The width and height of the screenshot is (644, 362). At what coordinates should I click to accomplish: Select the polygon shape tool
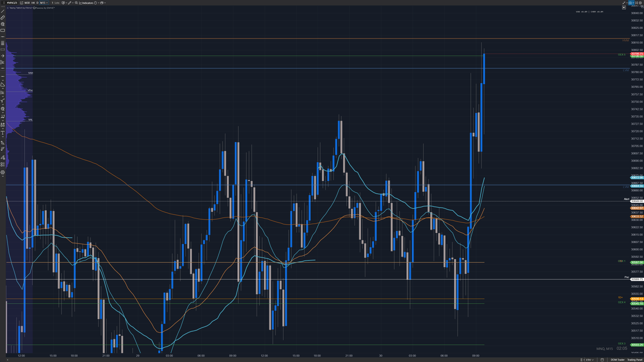3,84
